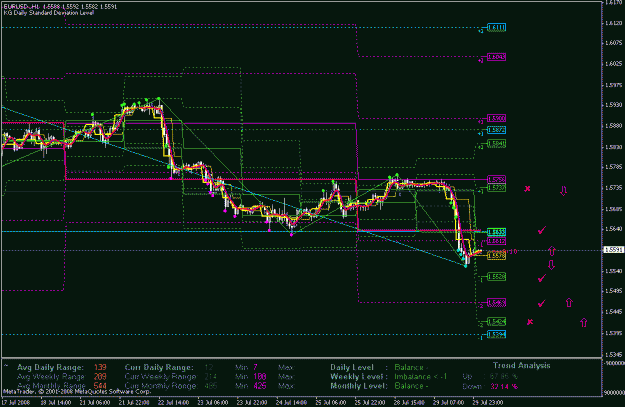Click the Cur Weekly Range value 214
This screenshot has height=407, width=625.
210,377
